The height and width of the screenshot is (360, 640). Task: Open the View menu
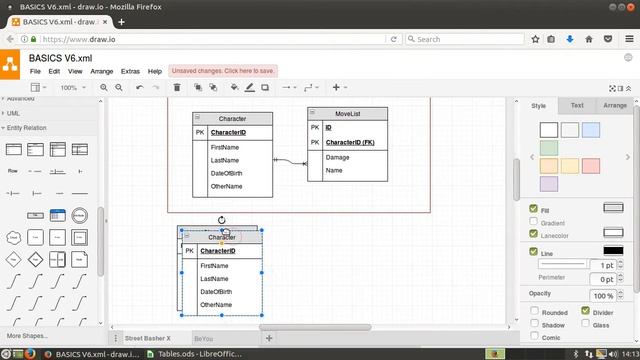pos(75,71)
